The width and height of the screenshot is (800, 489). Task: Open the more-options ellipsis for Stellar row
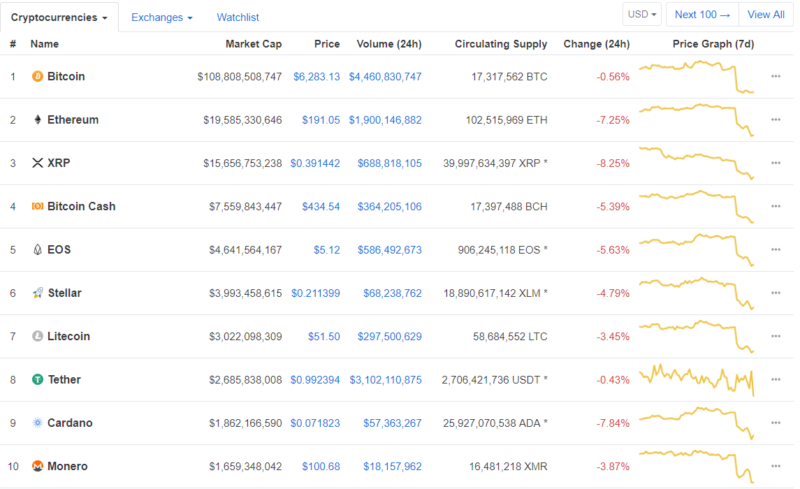(x=776, y=293)
